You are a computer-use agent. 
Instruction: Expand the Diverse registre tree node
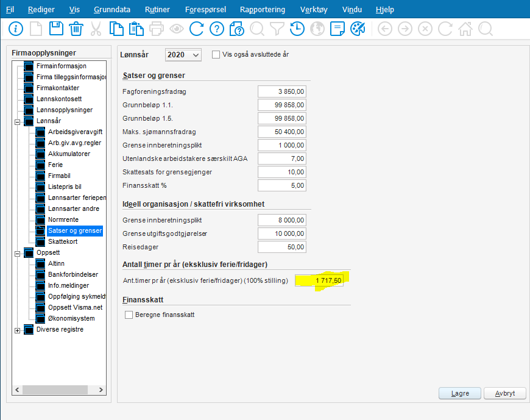point(17,330)
